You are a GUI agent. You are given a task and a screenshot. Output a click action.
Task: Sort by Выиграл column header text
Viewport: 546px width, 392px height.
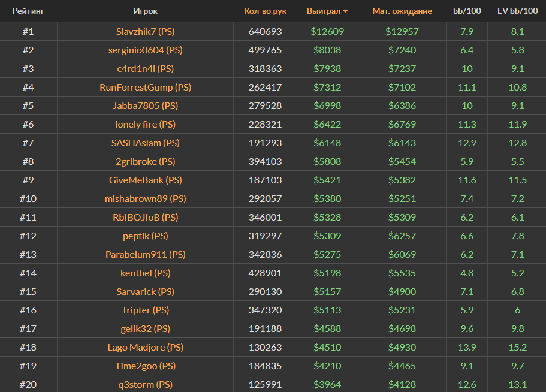click(323, 11)
